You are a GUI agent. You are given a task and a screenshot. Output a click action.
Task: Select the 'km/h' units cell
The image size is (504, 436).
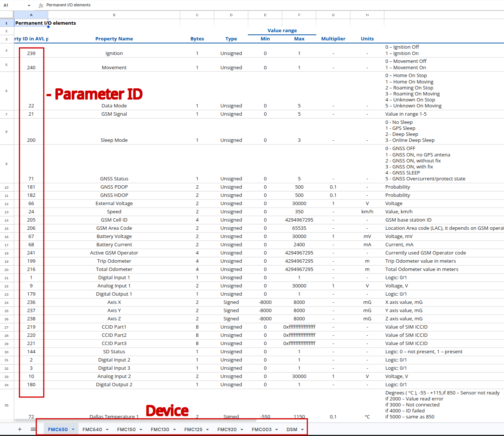click(x=367, y=212)
